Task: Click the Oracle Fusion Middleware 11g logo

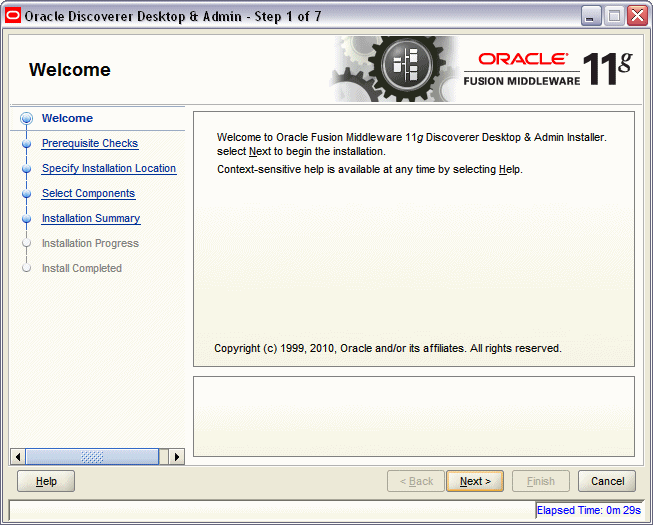Action: click(x=548, y=69)
